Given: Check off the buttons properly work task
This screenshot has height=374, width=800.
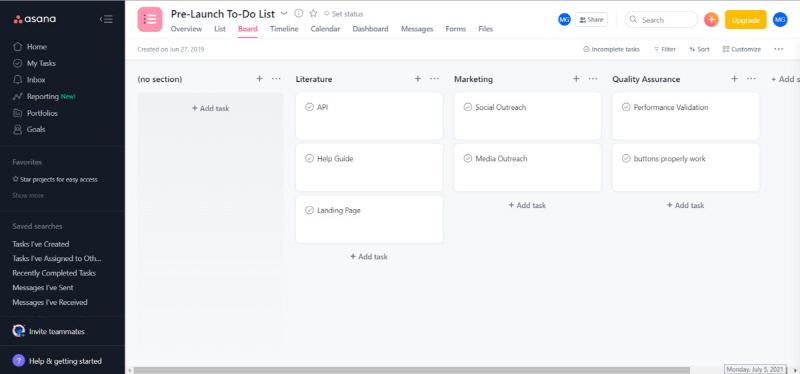Looking at the screenshot, I should [626, 159].
